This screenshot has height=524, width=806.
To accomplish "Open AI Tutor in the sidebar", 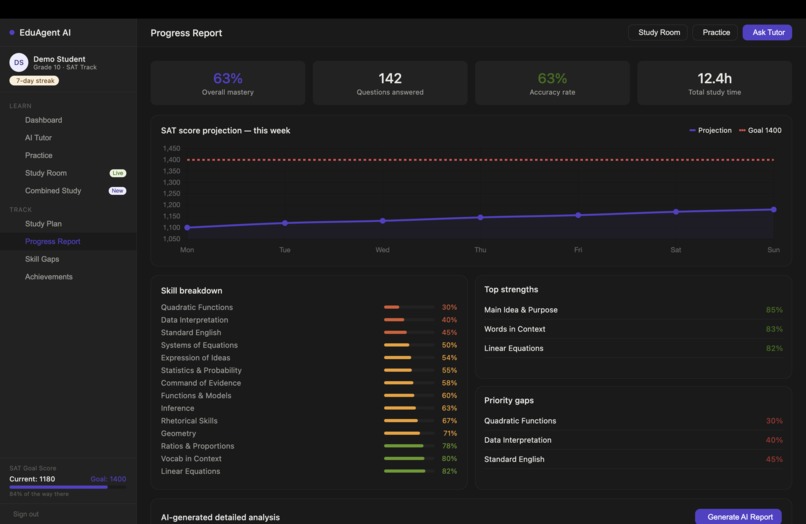I will click(39, 138).
